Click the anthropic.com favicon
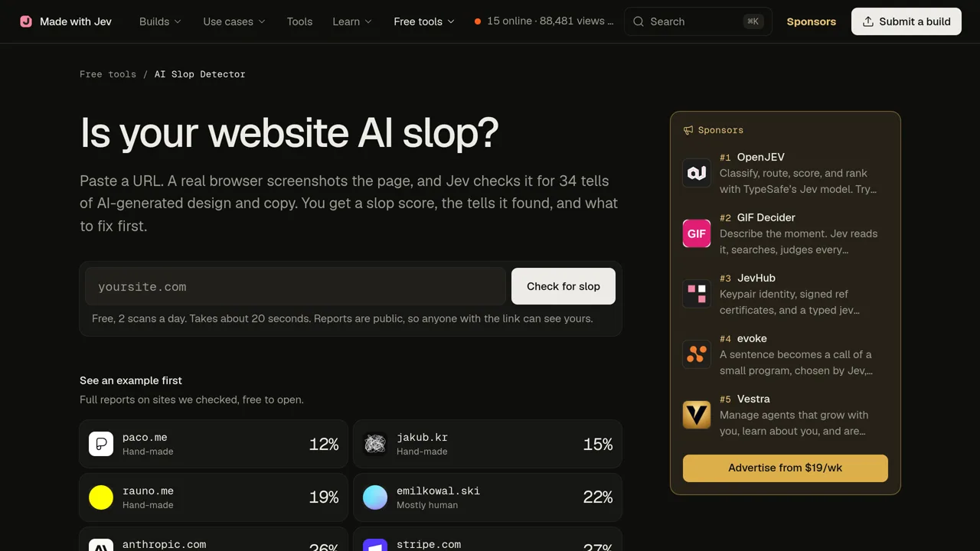Screen dimensions: 980x551 (x=101, y=545)
